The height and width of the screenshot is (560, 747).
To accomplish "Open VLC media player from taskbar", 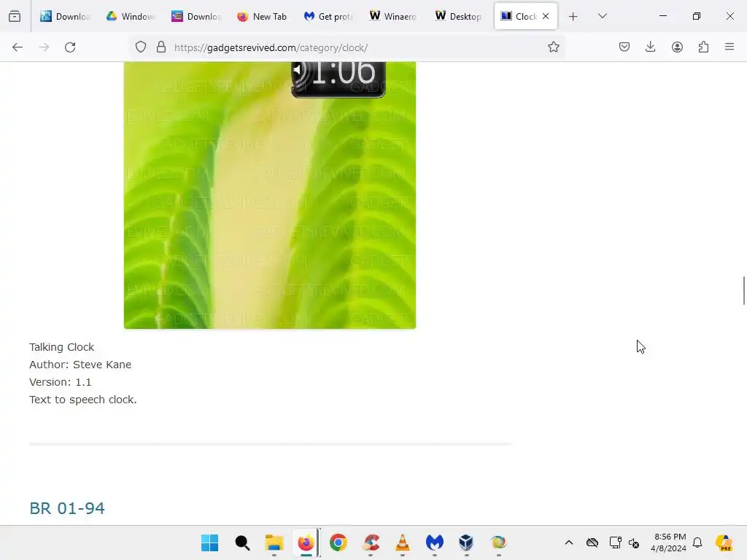I will 403,542.
